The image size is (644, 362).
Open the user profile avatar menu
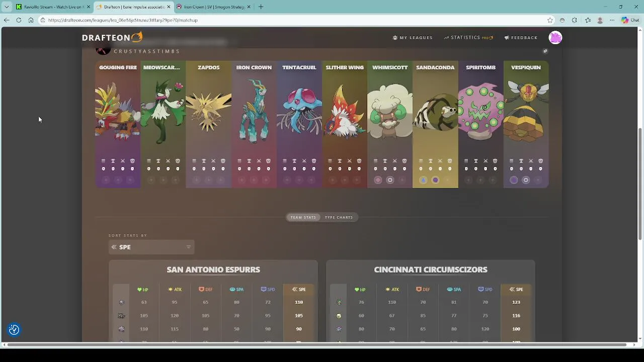point(555,38)
